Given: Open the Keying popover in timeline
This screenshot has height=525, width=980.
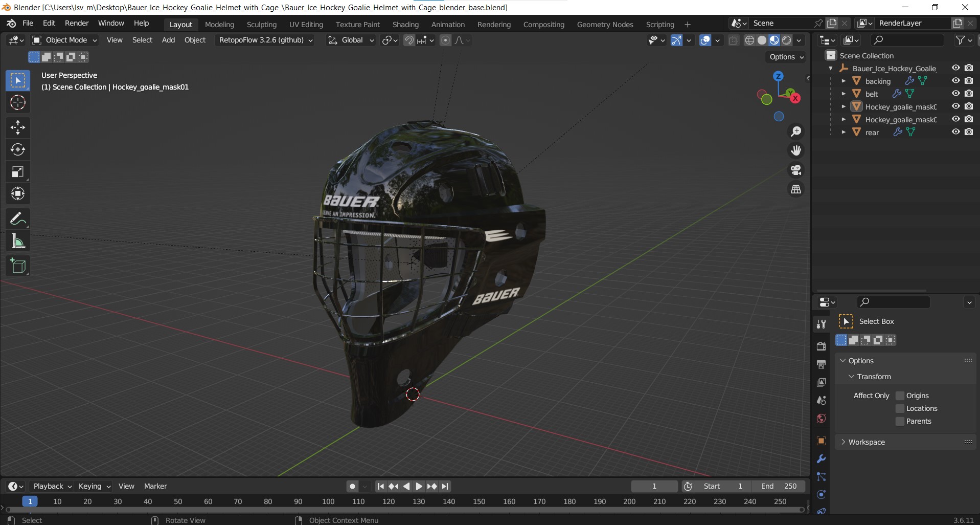Looking at the screenshot, I should (x=94, y=487).
